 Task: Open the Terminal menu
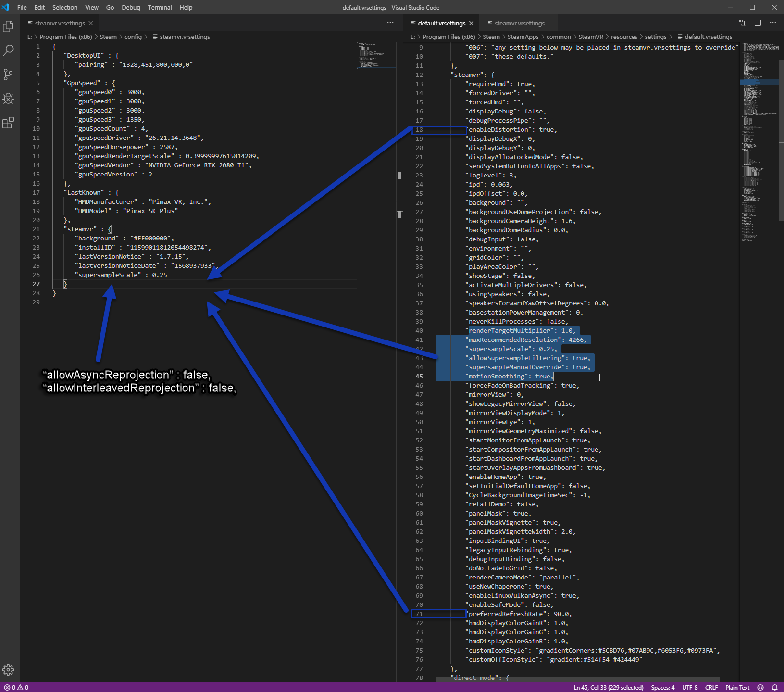pos(160,7)
